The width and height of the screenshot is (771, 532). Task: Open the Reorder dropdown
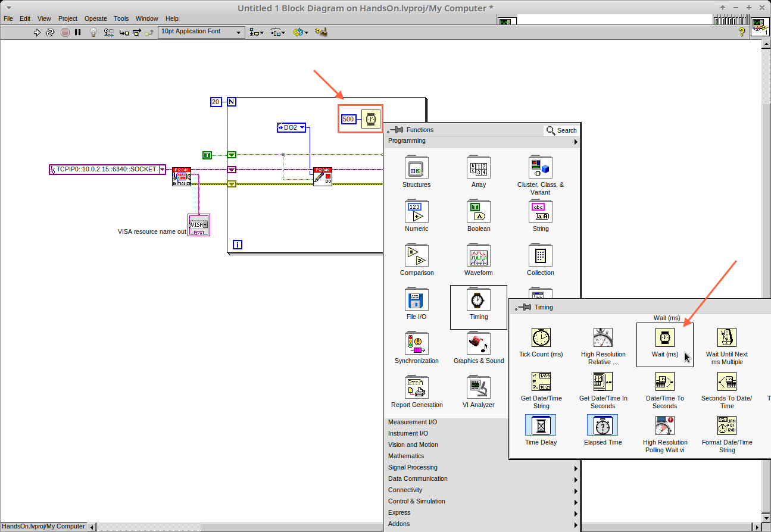[x=301, y=32]
